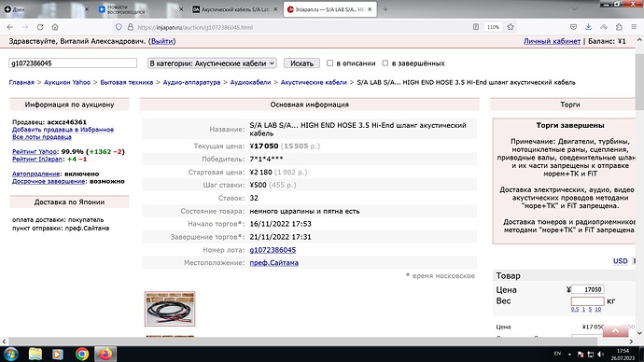This screenshot has height=362, width=644.
Task: Launch Chrome from the taskbar
Action: [82, 354]
